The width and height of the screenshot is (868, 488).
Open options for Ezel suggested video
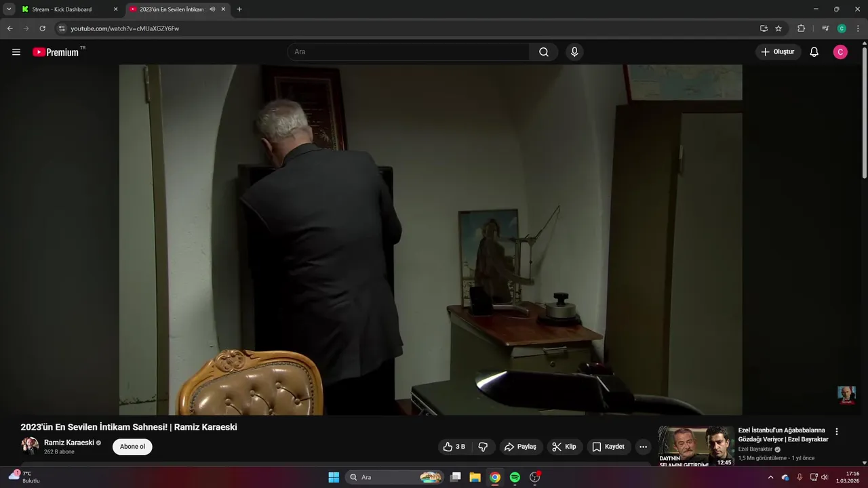tap(836, 432)
